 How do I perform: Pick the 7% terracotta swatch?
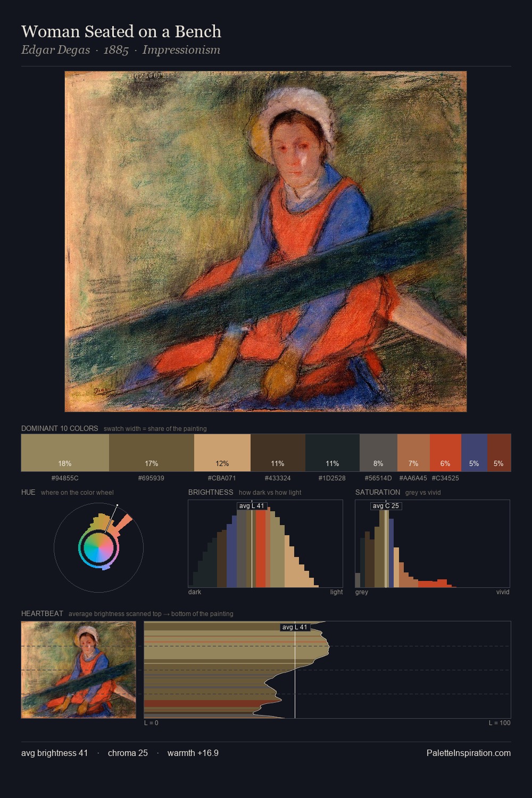point(413,453)
